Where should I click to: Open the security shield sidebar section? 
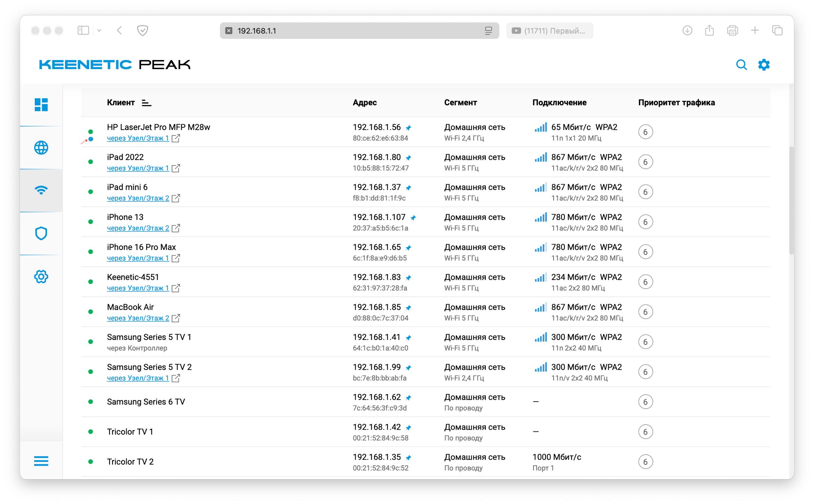tap(41, 233)
